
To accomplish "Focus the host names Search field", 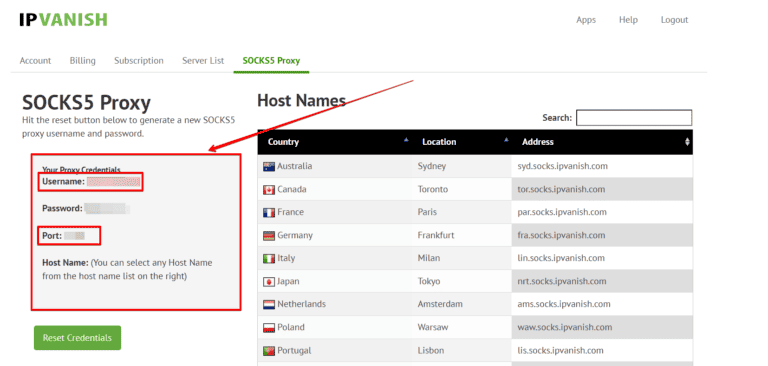I will tap(634, 118).
